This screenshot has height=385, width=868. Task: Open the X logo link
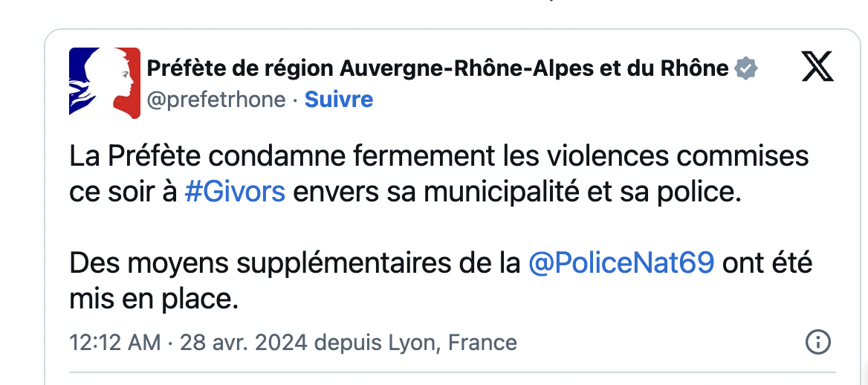pyautogui.click(x=817, y=69)
